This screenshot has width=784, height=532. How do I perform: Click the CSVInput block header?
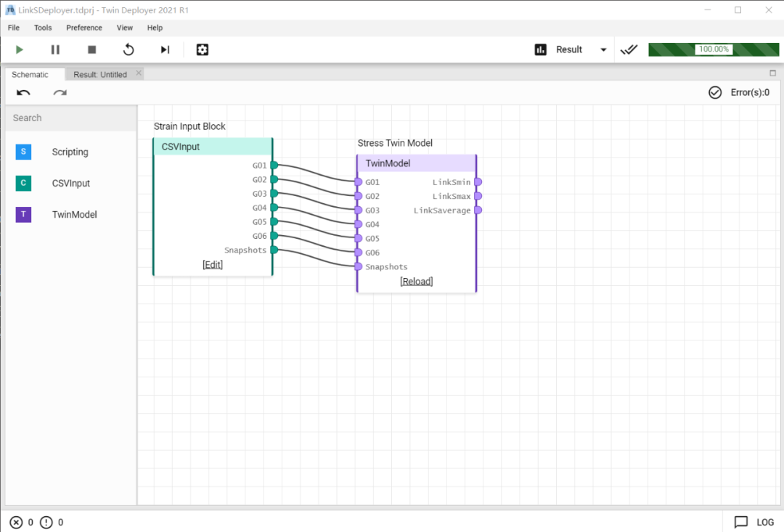point(213,147)
